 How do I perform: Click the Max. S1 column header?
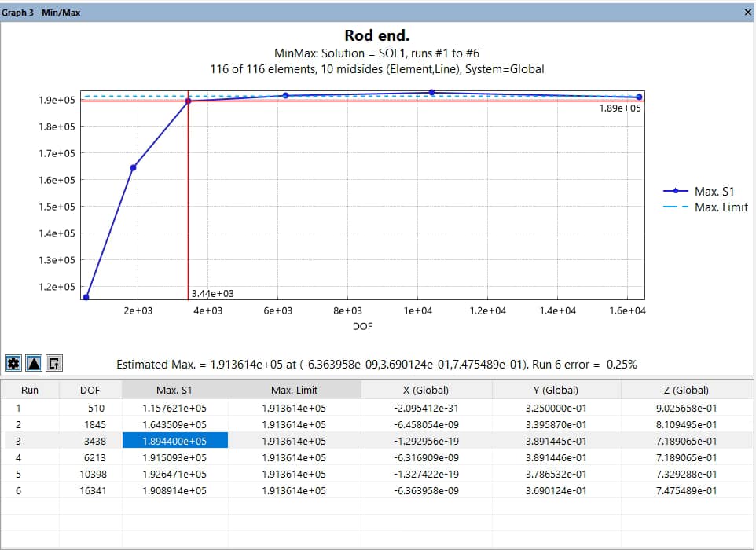coord(174,390)
